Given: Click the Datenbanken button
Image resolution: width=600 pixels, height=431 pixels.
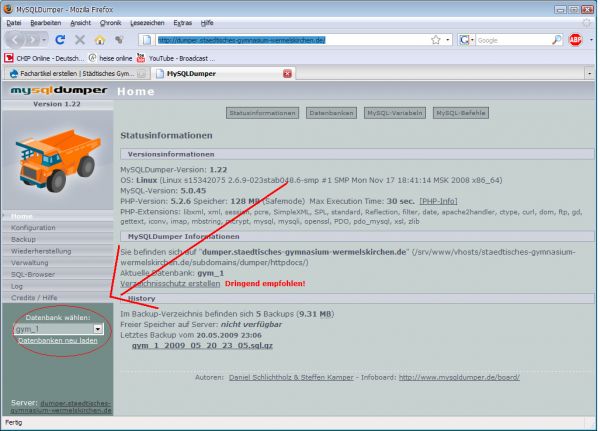Looking at the screenshot, I should [331, 113].
